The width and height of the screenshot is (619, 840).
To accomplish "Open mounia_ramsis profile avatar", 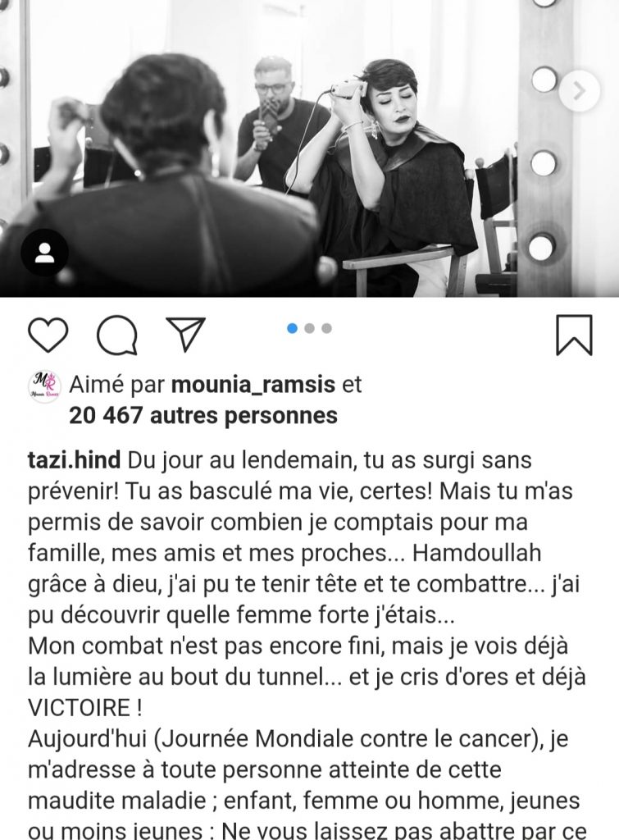I will [44, 386].
